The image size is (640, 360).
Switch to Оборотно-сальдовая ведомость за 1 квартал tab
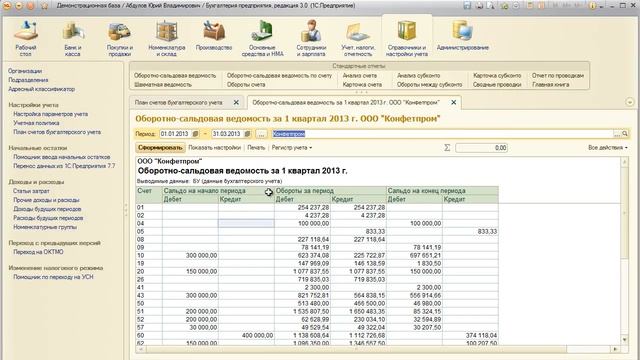[346, 102]
